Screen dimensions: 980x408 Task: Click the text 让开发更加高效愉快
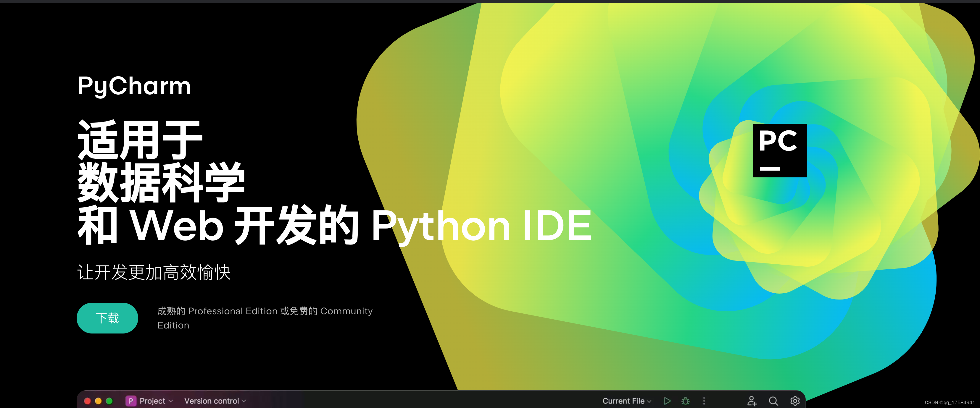[154, 272]
